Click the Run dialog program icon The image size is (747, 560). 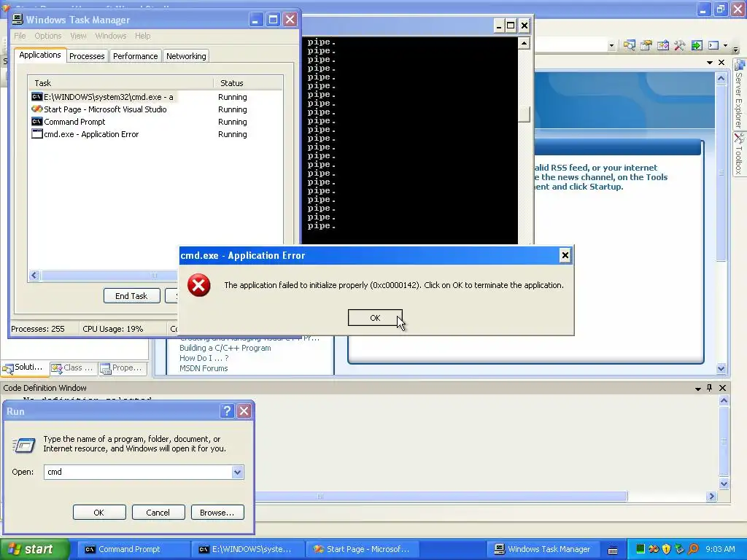[23, 445]
